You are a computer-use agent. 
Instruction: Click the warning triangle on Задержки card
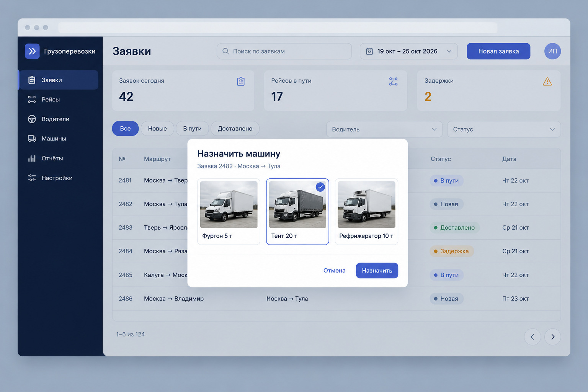[547, 81]
